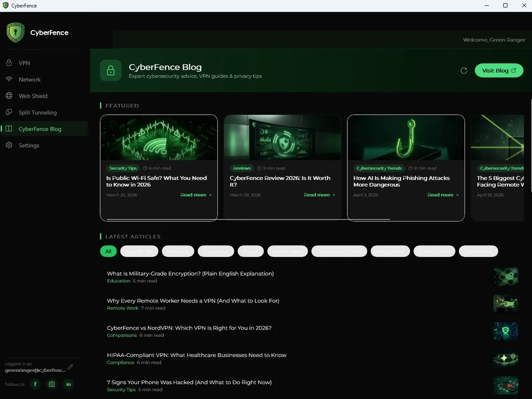The width and height of the screenshot is (532, 399).
Task: Open Settings from the sidebar
Action: click(44, 145)
